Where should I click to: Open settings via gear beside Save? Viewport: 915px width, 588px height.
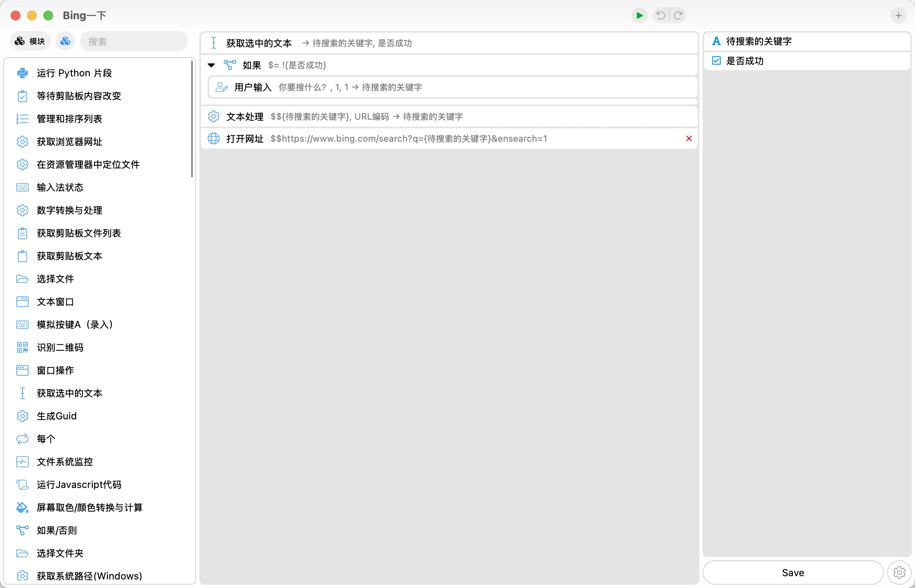[x=899, y=572]
